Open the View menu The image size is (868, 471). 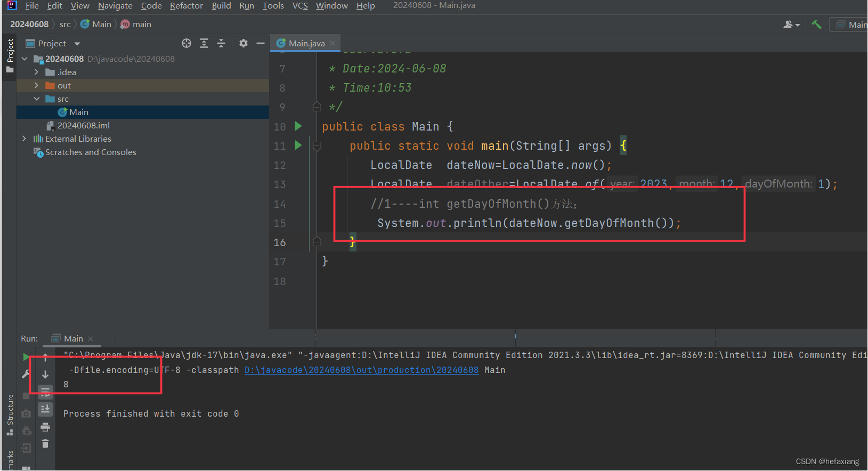pos(80,6)
